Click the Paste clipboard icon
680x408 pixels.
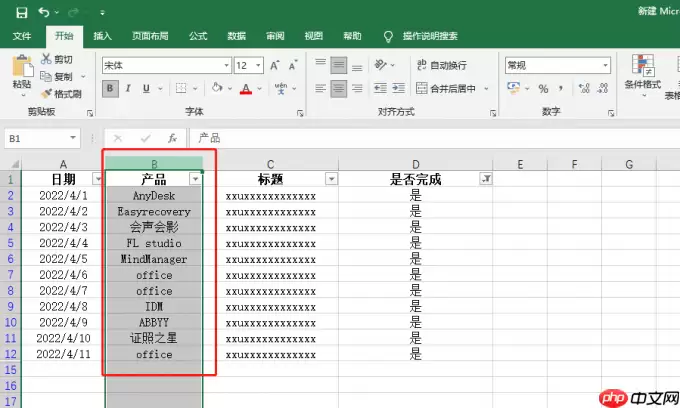pyautogui.click(x=22, y=67)
